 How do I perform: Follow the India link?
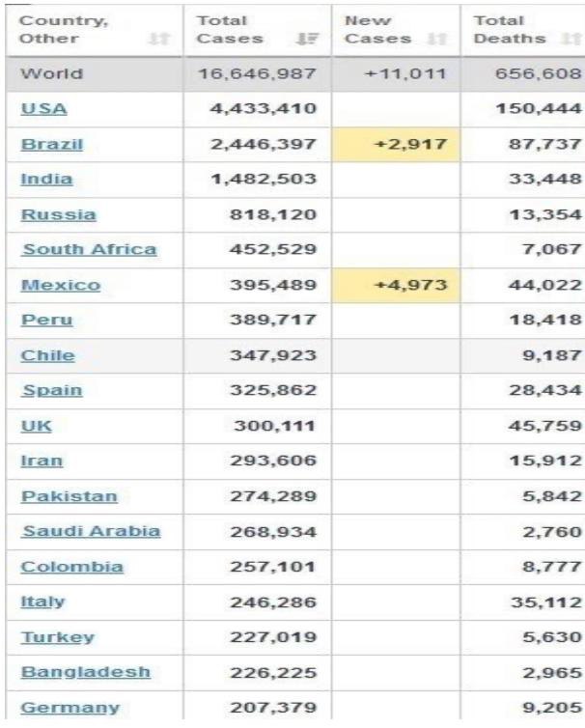point(47,180)
